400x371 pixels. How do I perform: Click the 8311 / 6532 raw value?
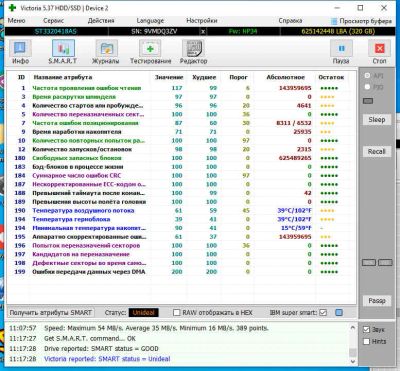pyautogui.click(x=293, y=123)
